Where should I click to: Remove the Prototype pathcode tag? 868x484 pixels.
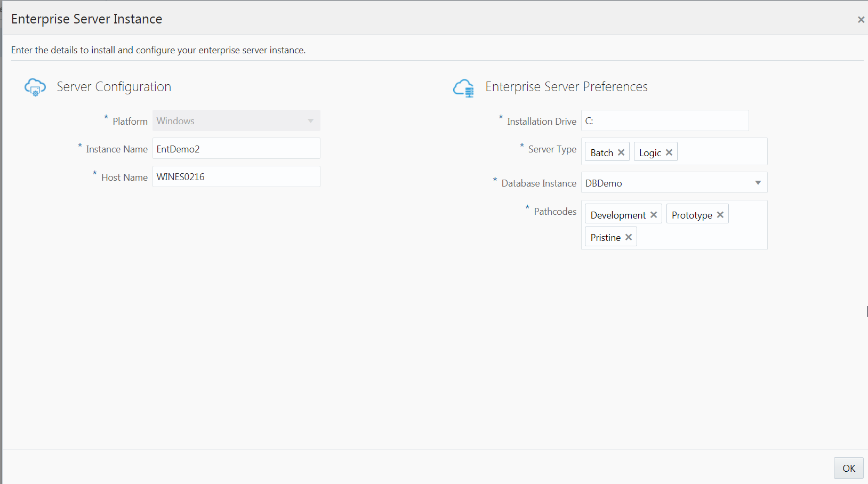tap(720, 215)
